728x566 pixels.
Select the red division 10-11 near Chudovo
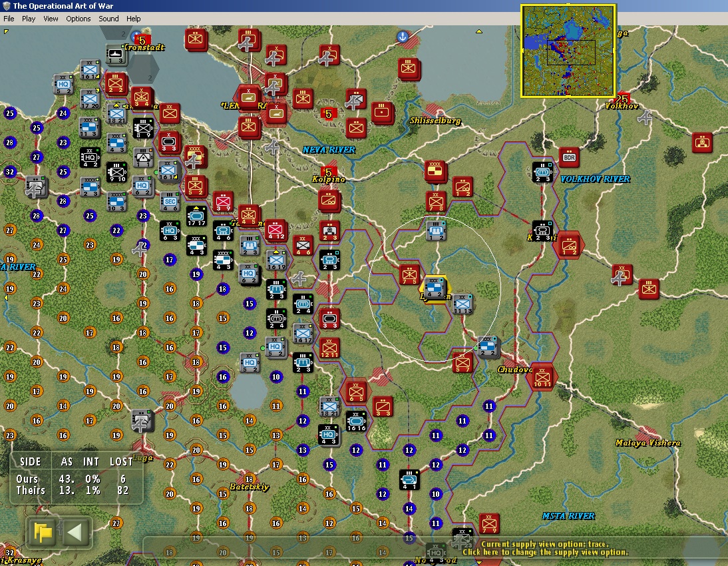click(542, 377)
